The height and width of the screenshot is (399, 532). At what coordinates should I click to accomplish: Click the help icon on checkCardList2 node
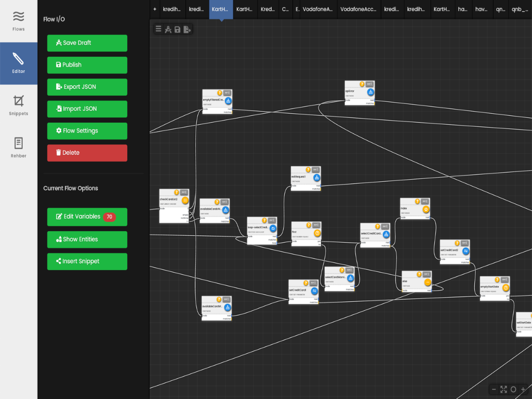coord(177,192)
